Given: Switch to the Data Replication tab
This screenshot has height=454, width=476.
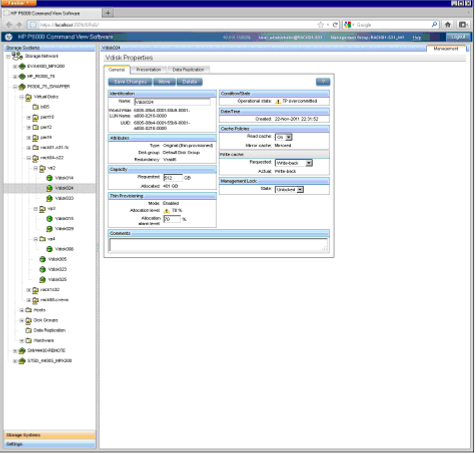Looking at the screenshot, I should pos(188,70).
